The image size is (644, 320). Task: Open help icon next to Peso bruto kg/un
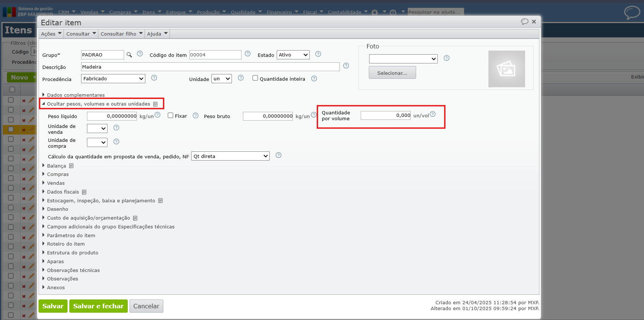coord(314,115)
